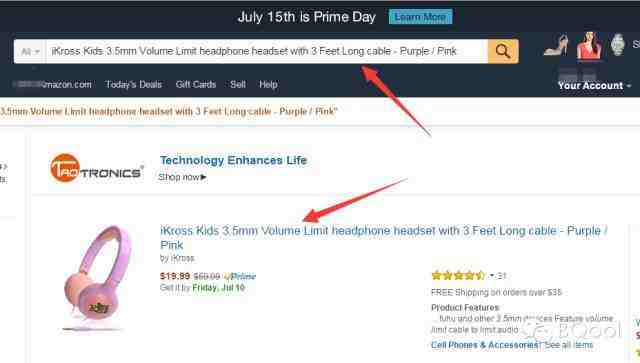Open the Help navigation link
This screenshot has height=363, width=640.
pos(268,85)
